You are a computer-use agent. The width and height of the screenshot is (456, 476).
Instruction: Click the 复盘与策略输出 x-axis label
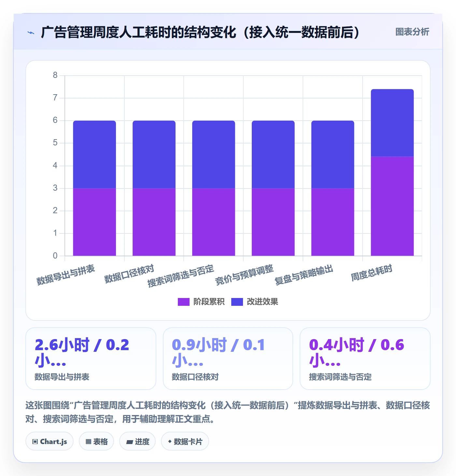click(x=304, y=275)
